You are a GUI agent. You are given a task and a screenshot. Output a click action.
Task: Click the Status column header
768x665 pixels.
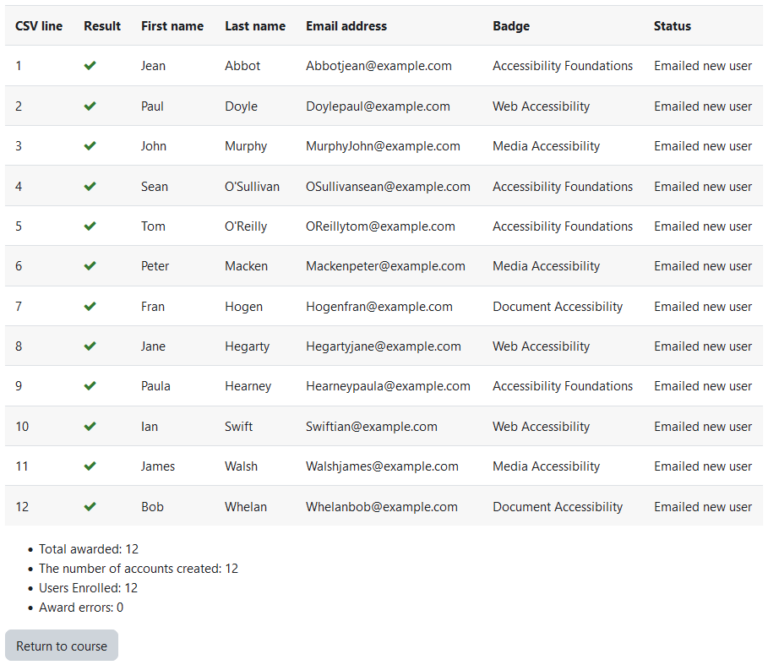pyautogui.click(x=672, y=26)
